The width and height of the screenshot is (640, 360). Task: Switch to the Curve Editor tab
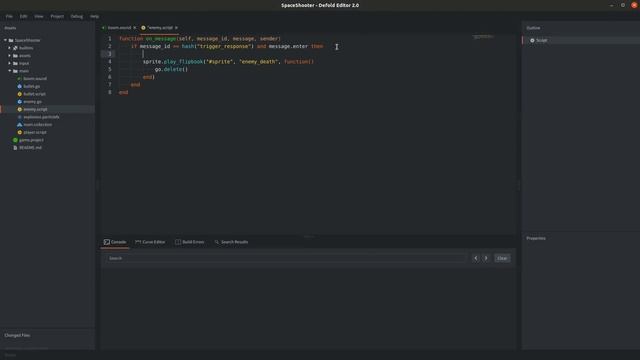[150, 242]
